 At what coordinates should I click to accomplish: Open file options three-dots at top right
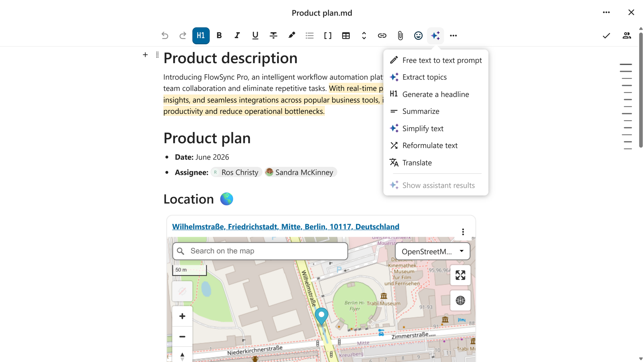click(606, 12)
